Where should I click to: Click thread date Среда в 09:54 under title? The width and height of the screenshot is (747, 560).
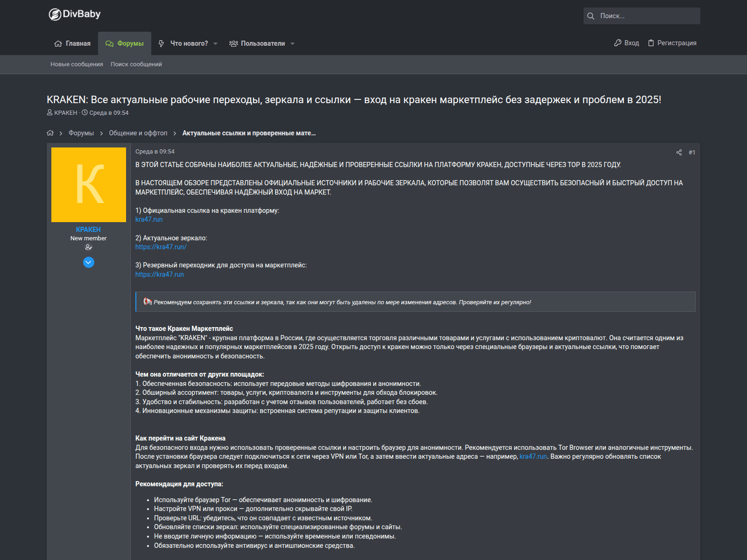(109, 113)
